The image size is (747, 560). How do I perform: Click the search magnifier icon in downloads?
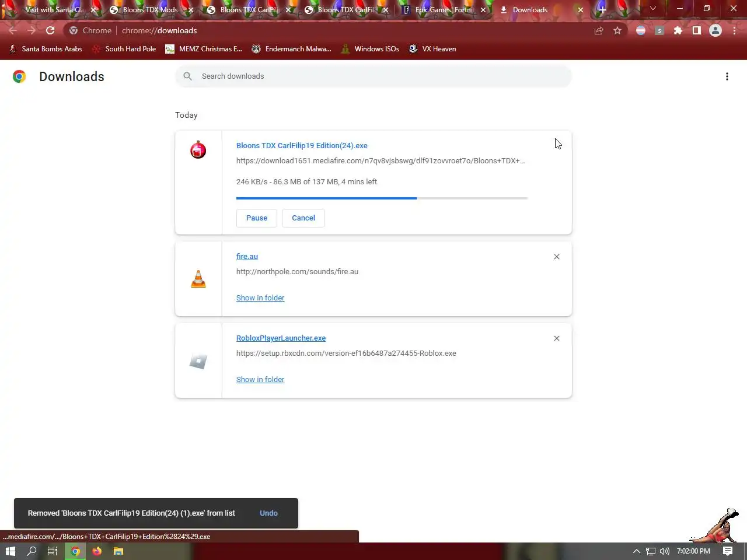[x=188, y=76]
